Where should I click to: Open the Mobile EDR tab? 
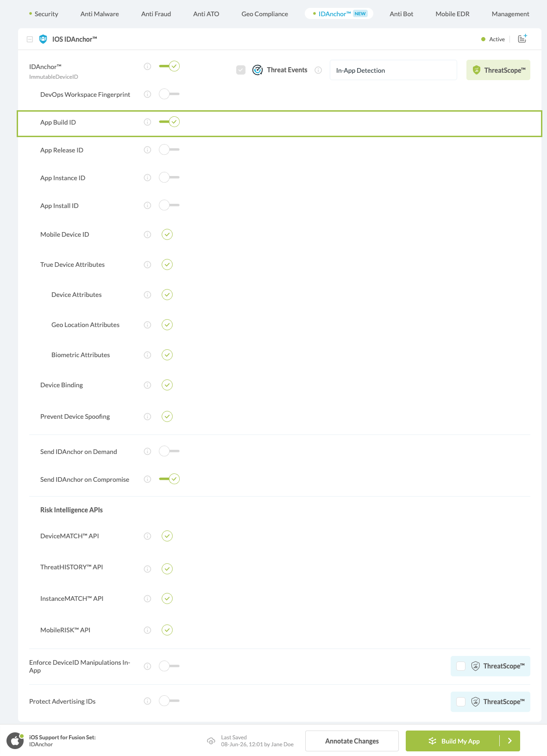(x=453, y=14)
